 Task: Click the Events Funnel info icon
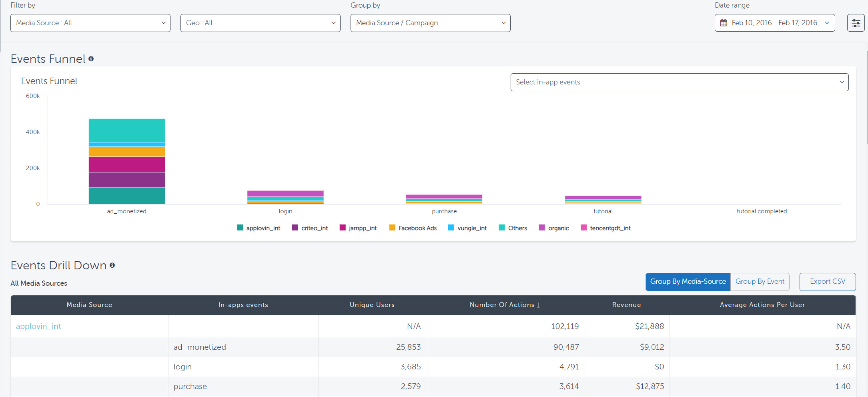(91, 59)
